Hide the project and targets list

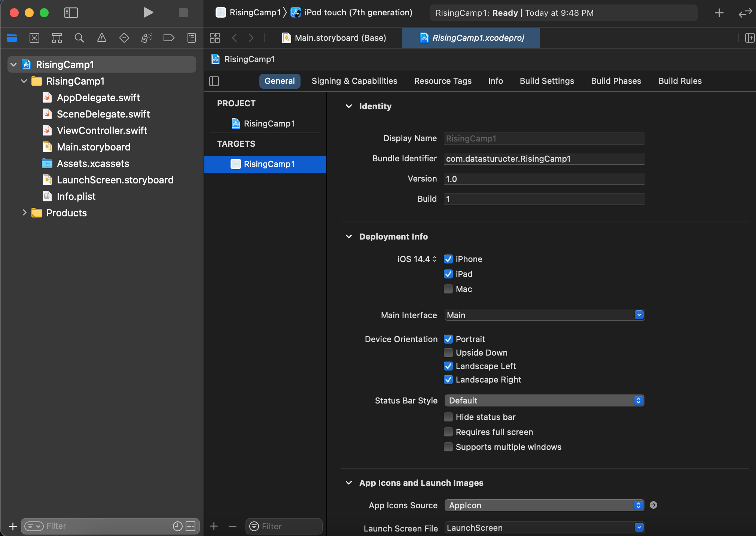[214, 81]
